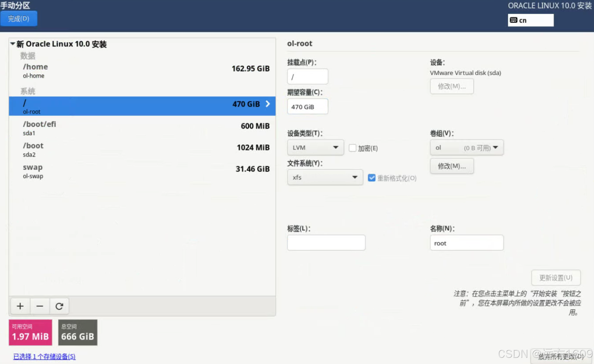The image size is (594, 364).
Task: Remove the selected mount point with the minus icon
Action: click(40, 306)
